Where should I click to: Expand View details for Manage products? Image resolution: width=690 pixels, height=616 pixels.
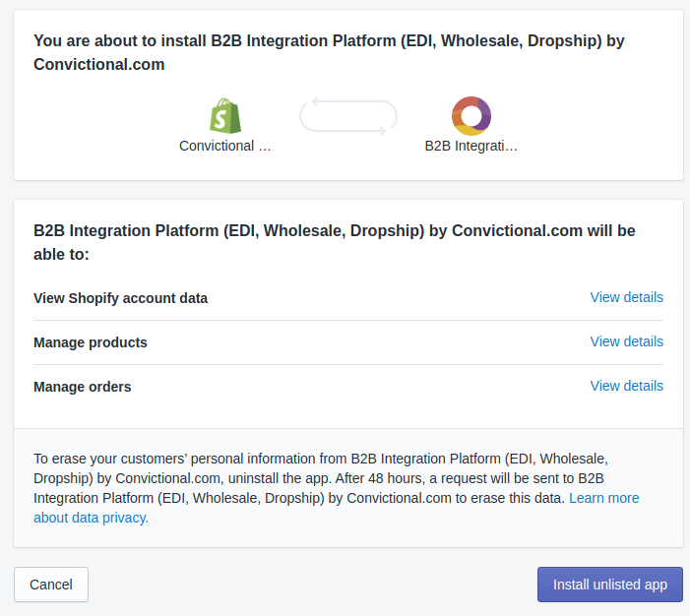pyautogui.click(x=626, y=341)
